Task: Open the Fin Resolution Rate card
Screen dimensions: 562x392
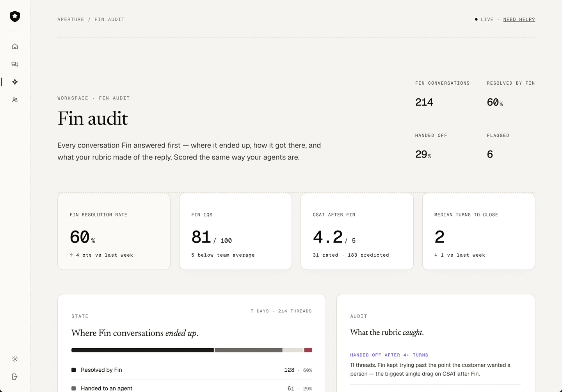Action: 114,231
